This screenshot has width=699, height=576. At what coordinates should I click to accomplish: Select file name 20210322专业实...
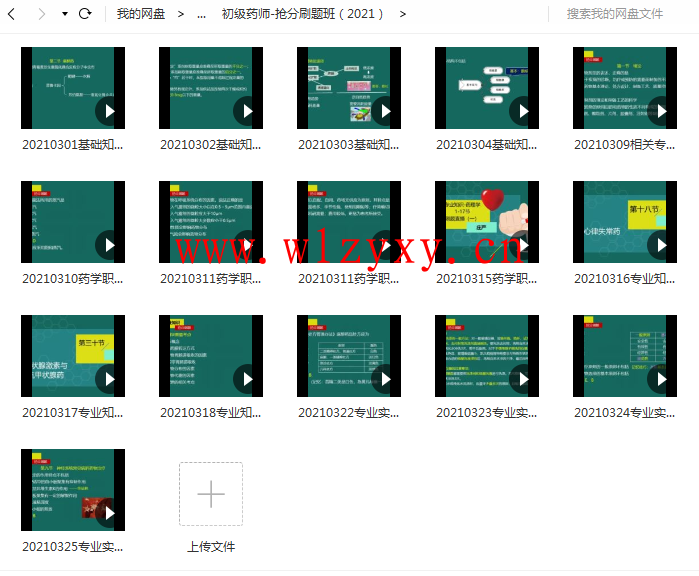[349, 413]
